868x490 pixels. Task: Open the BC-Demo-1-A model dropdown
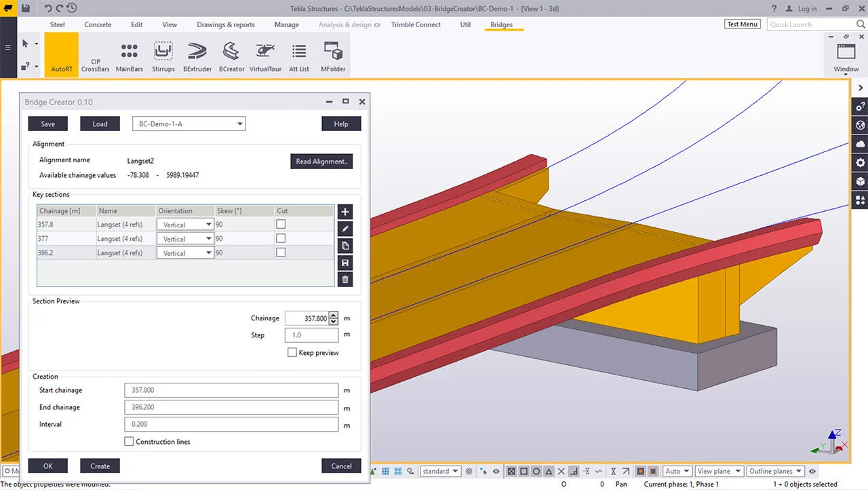point(240,124)
